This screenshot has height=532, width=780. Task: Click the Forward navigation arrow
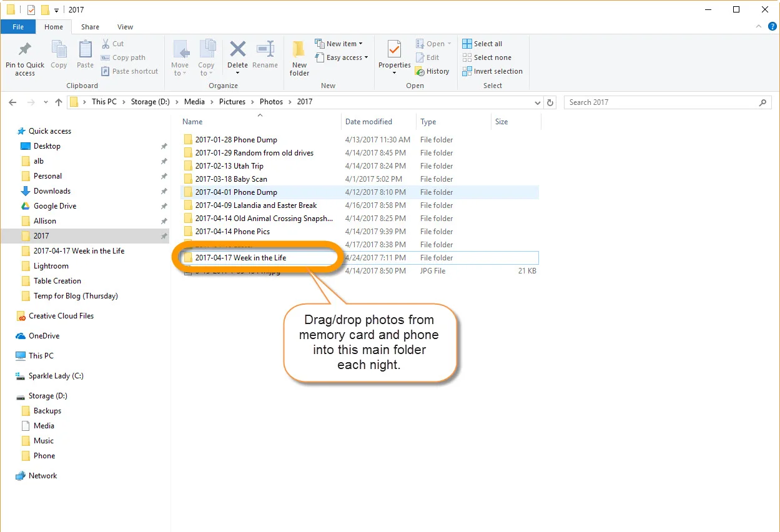tap(31, 102)
